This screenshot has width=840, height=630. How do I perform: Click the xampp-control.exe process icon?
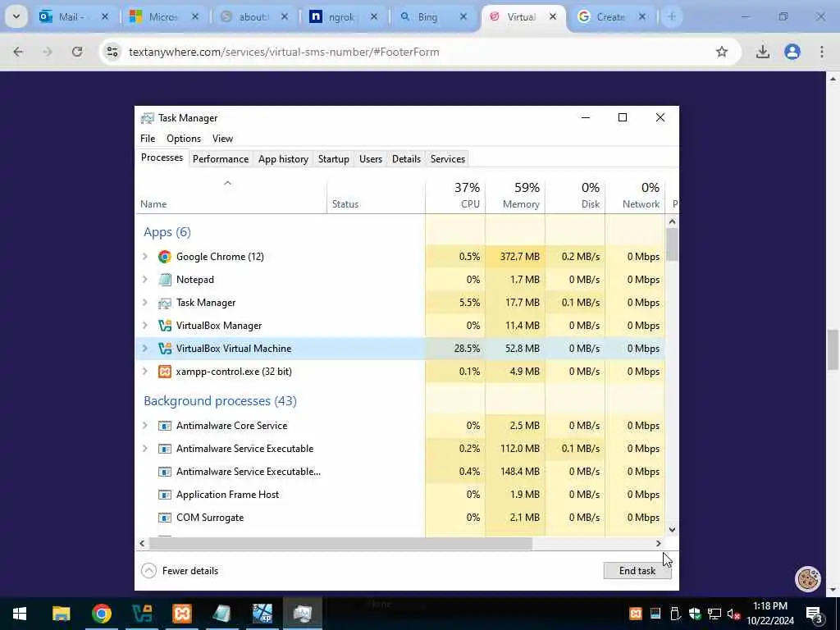(x=164, y=372)
